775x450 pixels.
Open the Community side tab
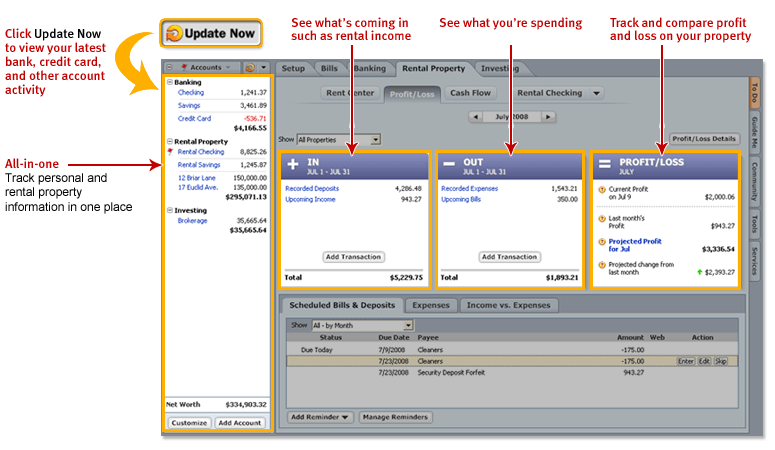pos(755,181)
